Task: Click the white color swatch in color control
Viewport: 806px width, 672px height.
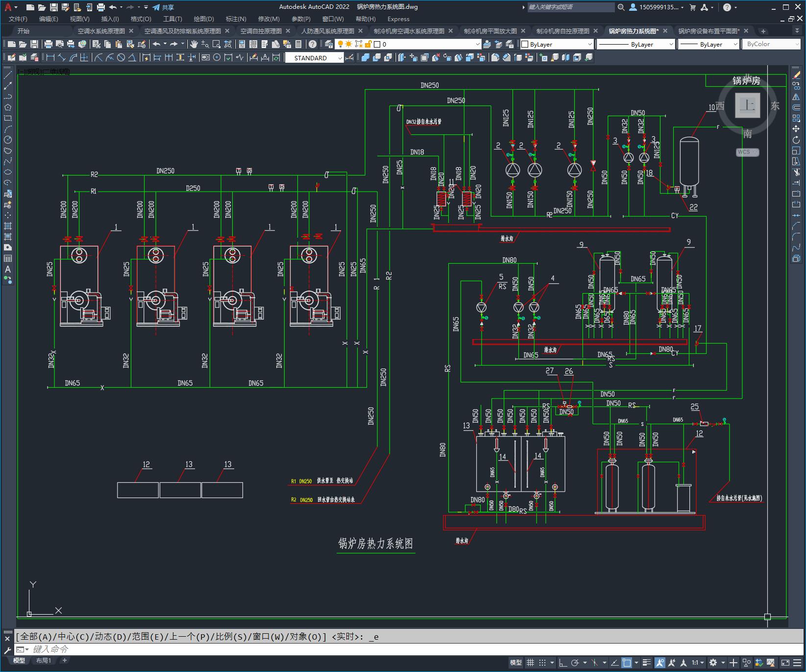Action: click(x=525, y=44)
